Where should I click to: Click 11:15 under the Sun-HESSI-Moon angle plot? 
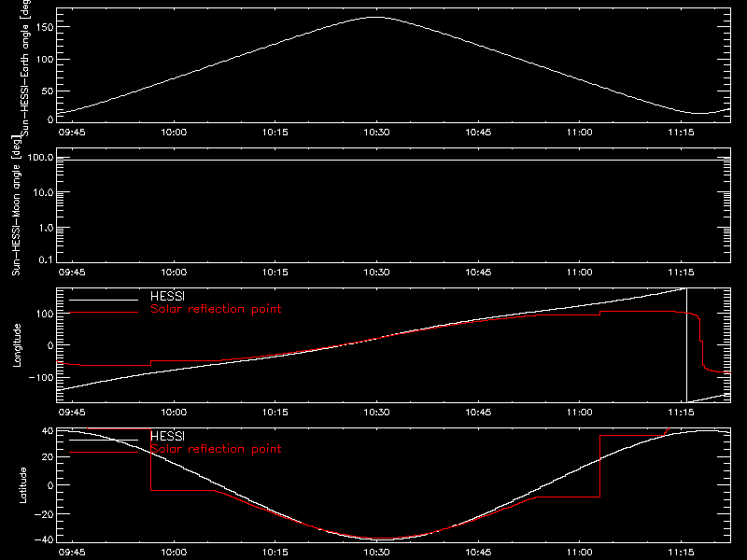point(681,273)
